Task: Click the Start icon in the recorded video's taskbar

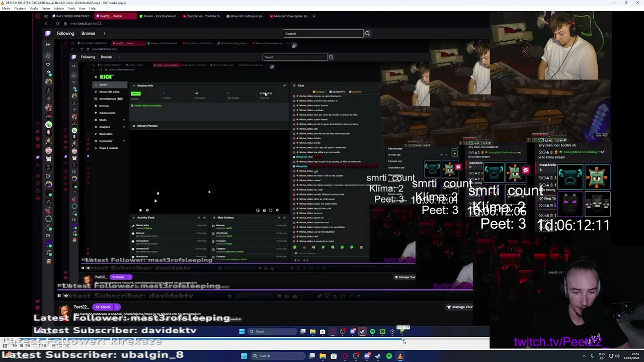Action: coord(242,331)
